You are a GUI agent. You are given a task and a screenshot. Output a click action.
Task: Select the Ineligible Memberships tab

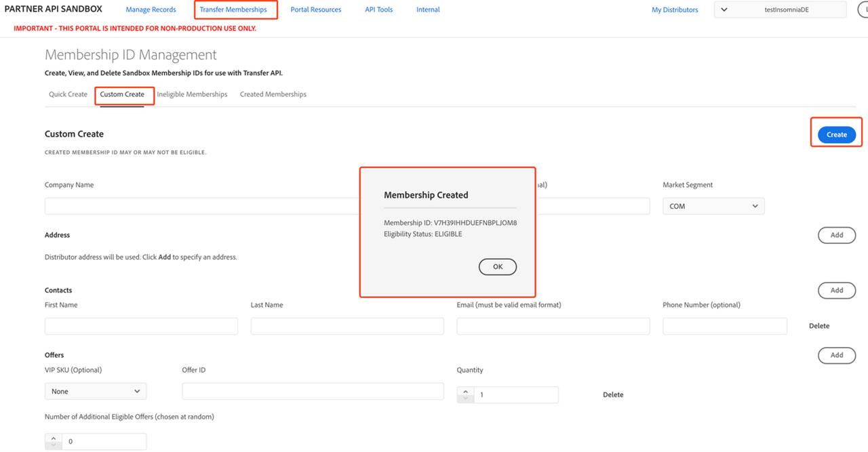point(192,94)
